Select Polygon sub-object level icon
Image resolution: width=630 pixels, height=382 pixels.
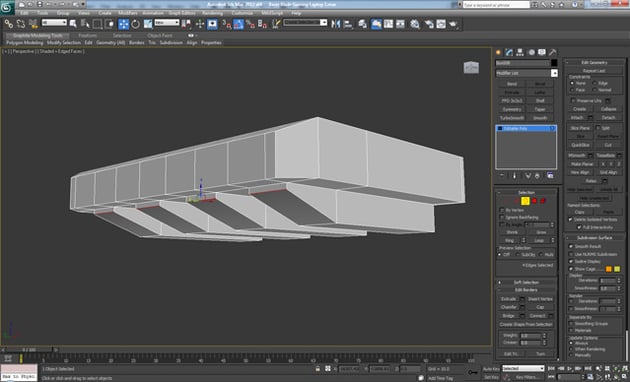(534, 201)
